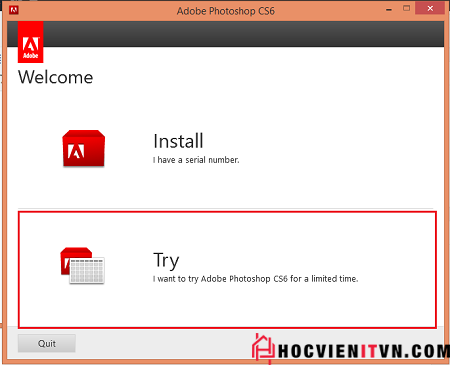
Task: Click "I want to try Adobe Photoshop CS6" text
Action: (220, 279)
